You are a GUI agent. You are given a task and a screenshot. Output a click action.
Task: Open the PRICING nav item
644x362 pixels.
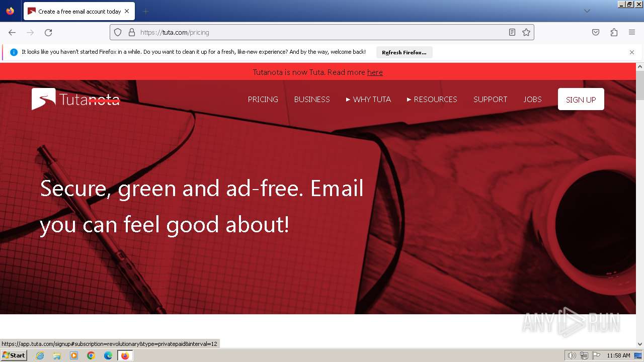click(x=263, y=100)
